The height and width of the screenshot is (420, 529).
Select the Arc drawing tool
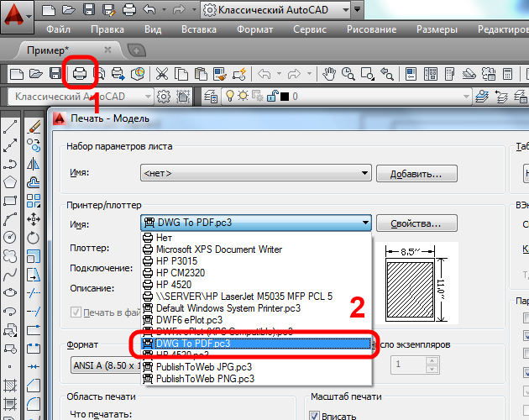point(10,219)
